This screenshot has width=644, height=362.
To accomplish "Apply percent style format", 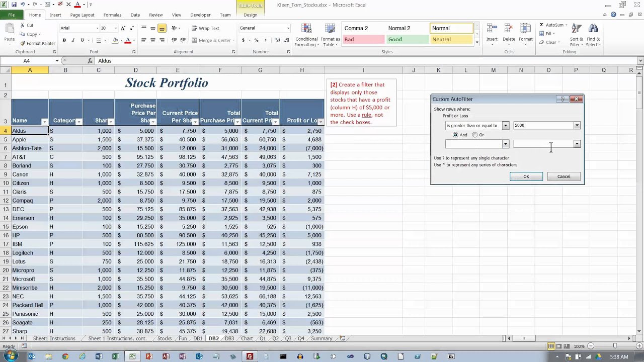I will [x=256, y=40].
